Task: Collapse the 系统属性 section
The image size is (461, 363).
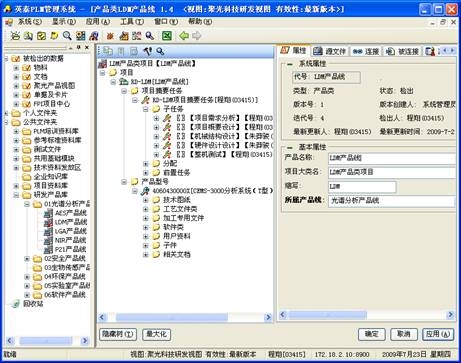Action: [x=290, y=64]
